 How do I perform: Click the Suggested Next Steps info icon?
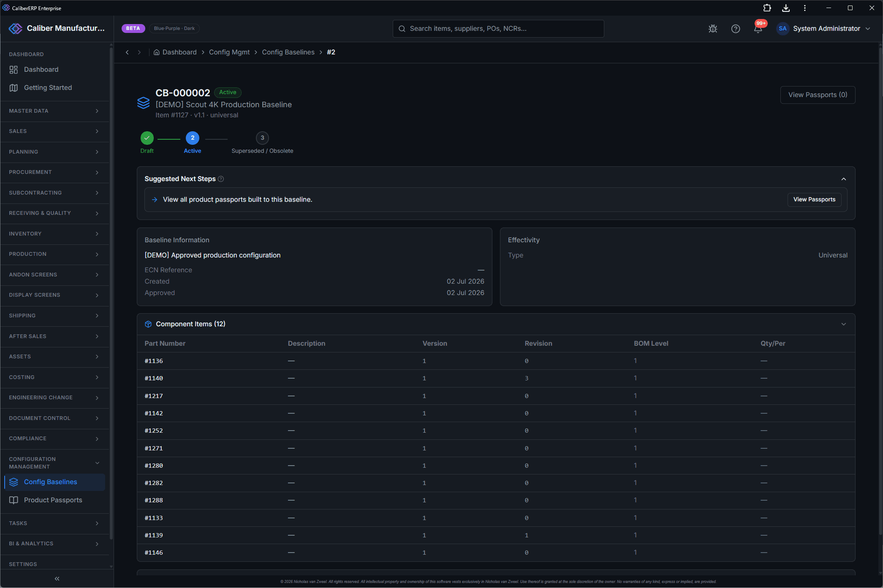point(221,179)
